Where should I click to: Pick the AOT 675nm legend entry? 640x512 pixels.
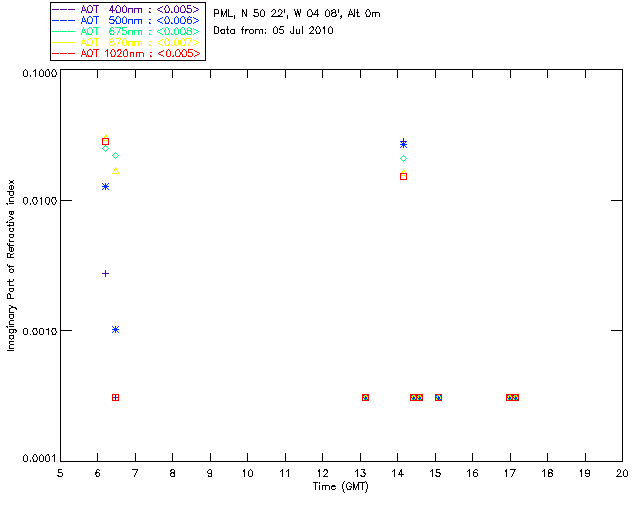coord(126,31)
